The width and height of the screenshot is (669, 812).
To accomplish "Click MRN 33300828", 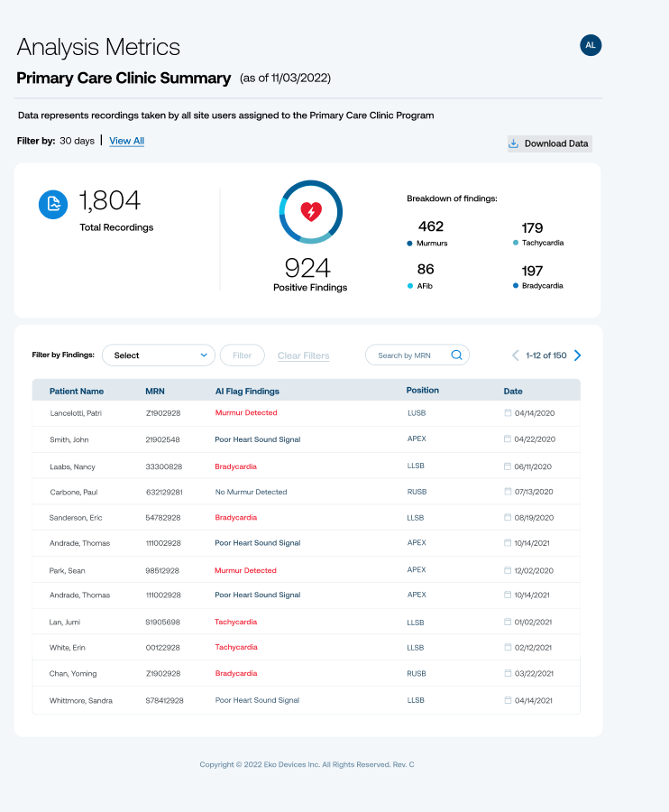I will [x=163, y=466].
